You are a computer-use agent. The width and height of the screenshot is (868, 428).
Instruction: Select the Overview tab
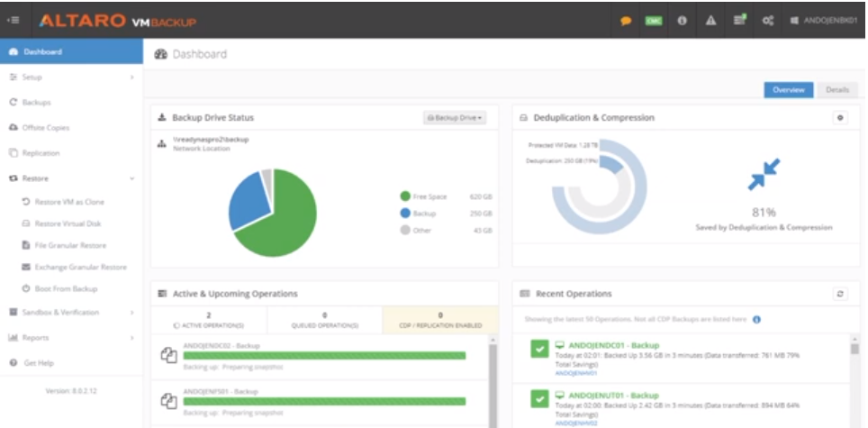pyautogui.click(x=789, y=90)
